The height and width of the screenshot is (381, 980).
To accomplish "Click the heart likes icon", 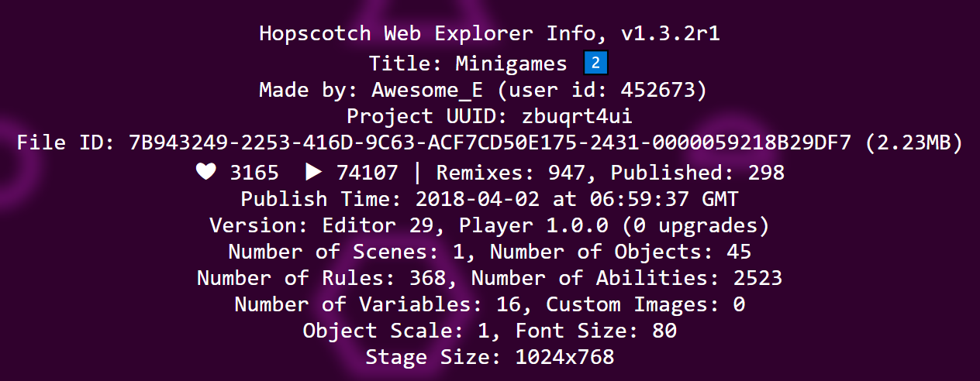I will pyautogui.click(x=205, y=172).
